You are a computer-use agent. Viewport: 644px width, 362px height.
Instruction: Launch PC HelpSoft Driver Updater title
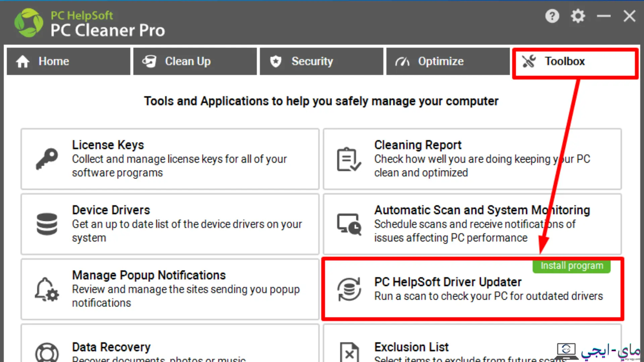tap(448, 282)
